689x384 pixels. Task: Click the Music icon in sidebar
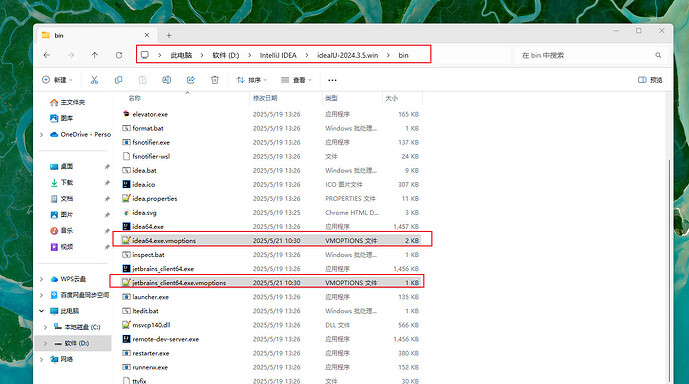tap(54, 231)
